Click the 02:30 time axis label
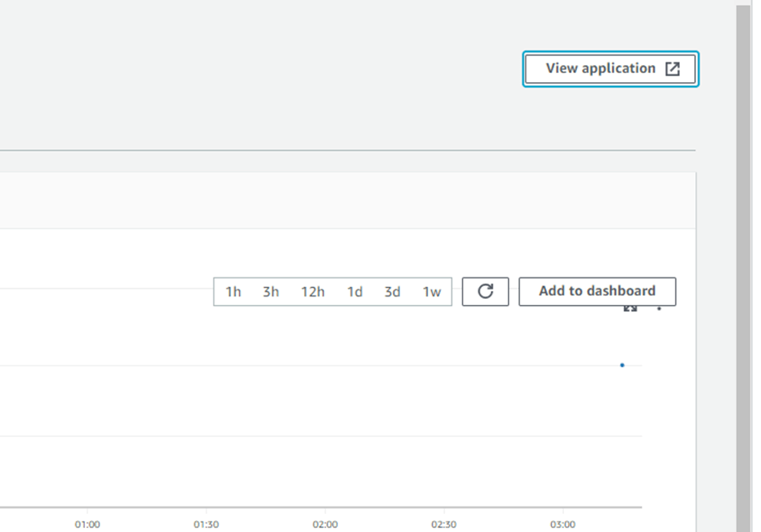 point(444,523)
